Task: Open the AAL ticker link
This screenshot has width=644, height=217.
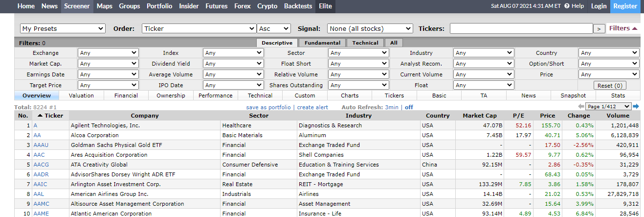Action: (39, 194)
